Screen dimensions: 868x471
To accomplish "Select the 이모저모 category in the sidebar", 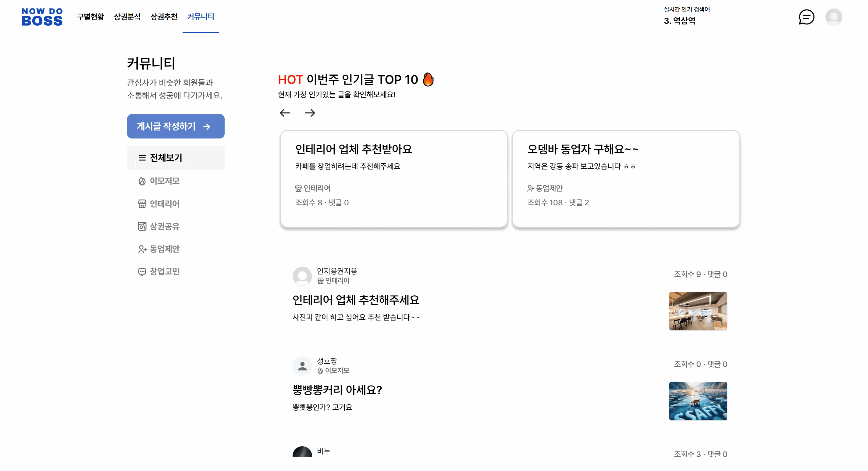I will [164, 181].
